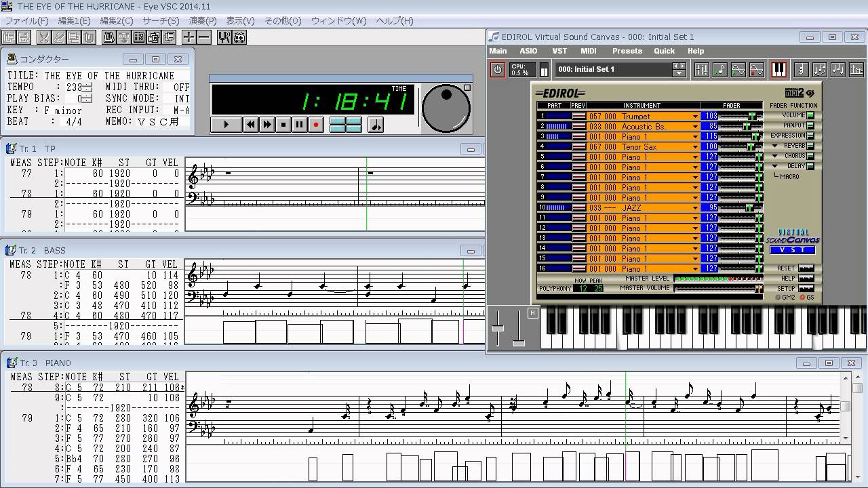Toggle the piano keyboard view icon
Viewport: 868px width, 488px height.
pyautogui.click(x=778, y=69)
